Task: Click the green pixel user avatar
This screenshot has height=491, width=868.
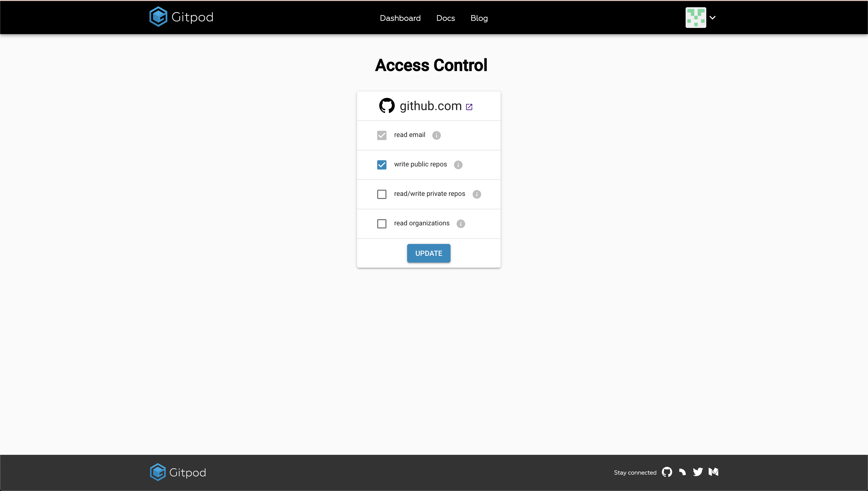Action: (696, 18)
